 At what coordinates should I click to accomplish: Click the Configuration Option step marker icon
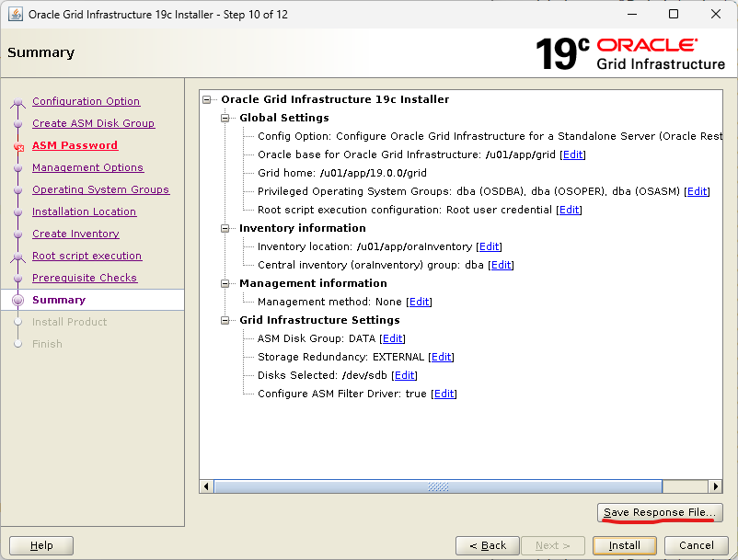coord(17,102)
